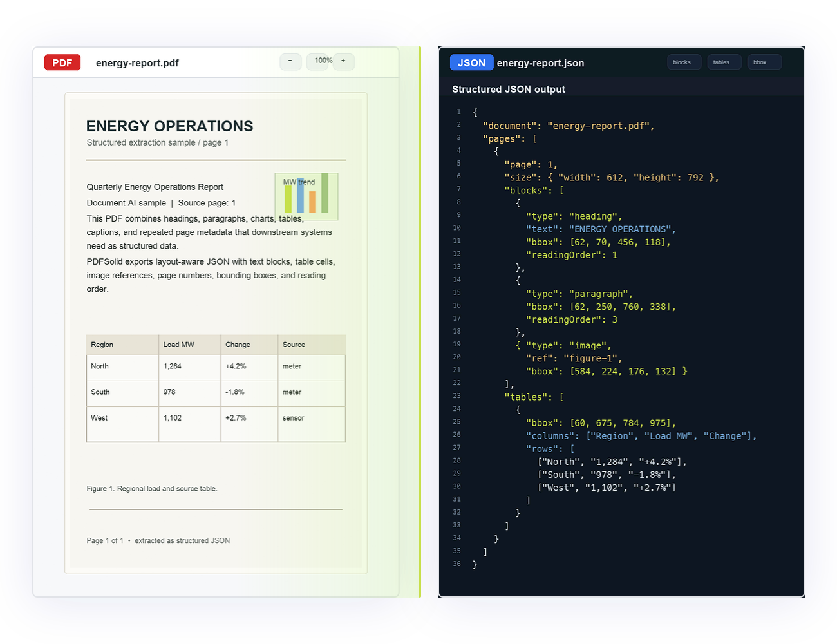Viewport: 837px width, 644px height.
Task: Click the -1.8% change cell in PDF table
Action: click(x=249, y=392)
